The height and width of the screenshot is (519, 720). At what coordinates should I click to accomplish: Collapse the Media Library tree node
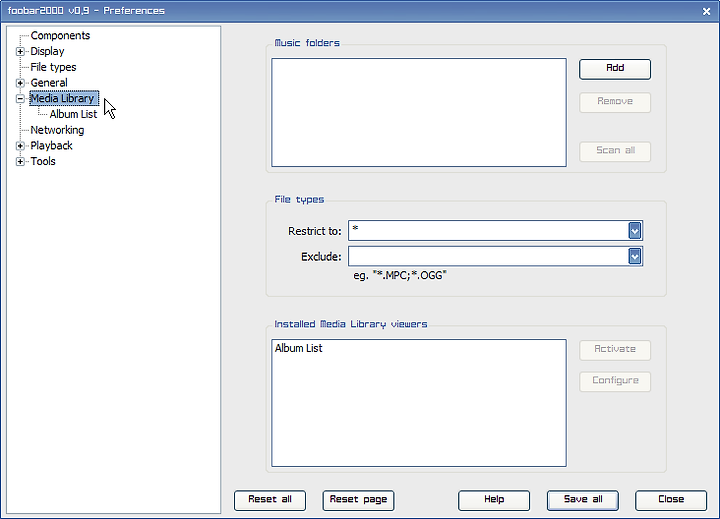(x=20, y=99)
